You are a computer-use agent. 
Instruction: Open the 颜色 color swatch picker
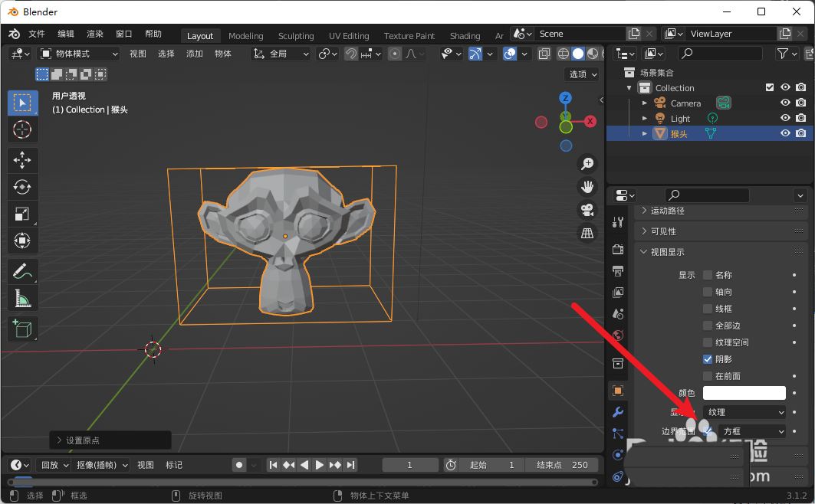point(744,392)
